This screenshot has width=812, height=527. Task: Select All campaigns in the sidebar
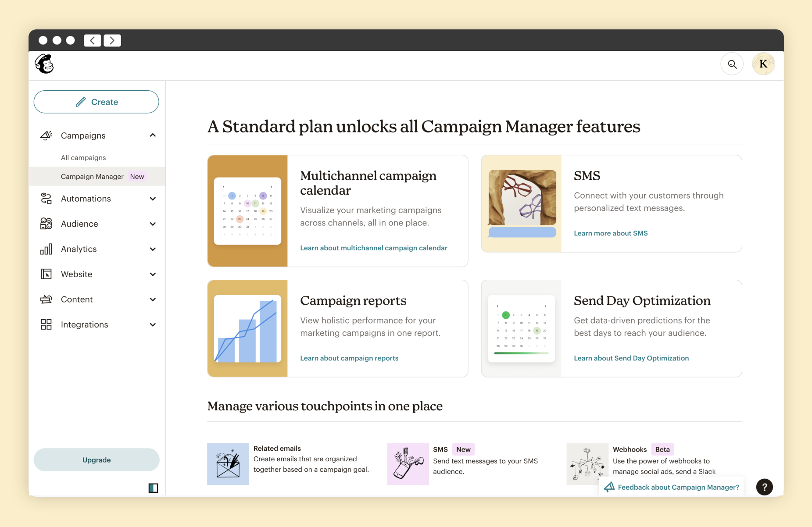pyautogui.click(x=83, y=158)
